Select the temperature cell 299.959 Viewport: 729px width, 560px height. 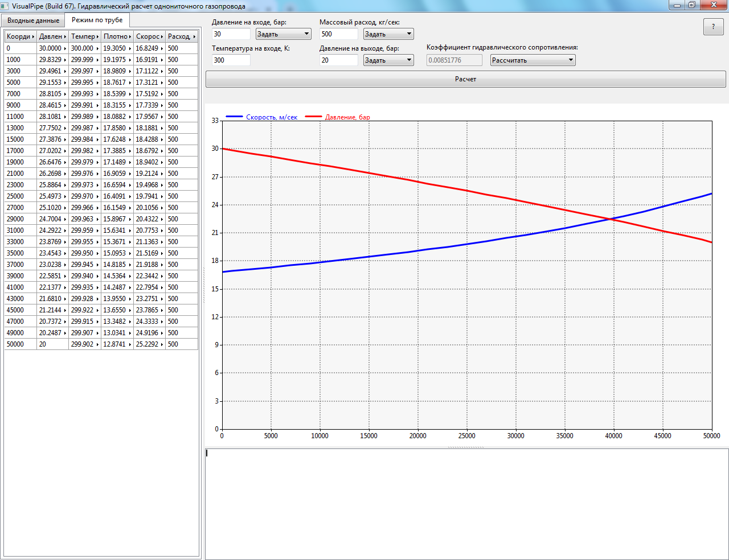(85, 230)
